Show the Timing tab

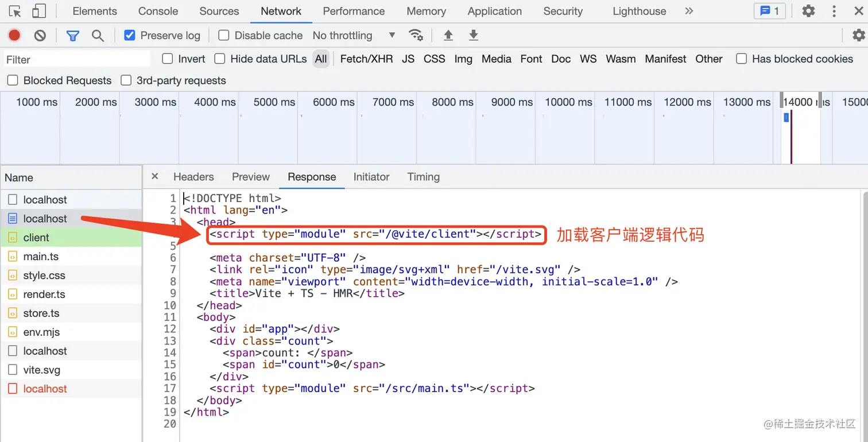click(424, 177)
